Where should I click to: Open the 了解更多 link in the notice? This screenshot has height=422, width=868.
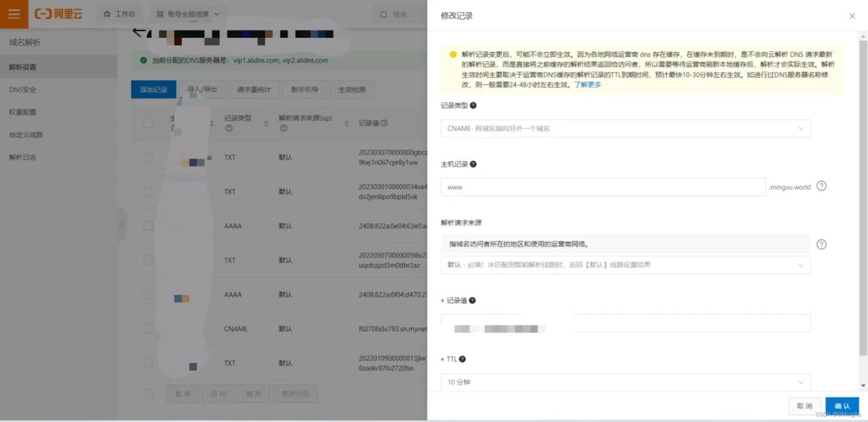point(586,85)
